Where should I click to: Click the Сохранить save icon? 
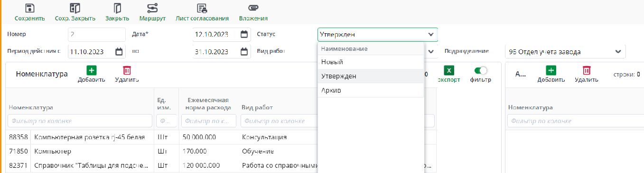[29, 9]
